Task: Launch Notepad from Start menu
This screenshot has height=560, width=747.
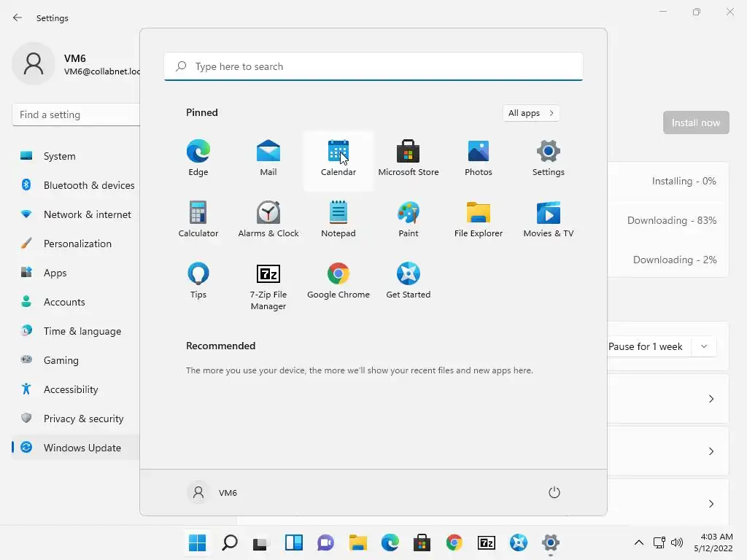Action: [x=338, y=220]
